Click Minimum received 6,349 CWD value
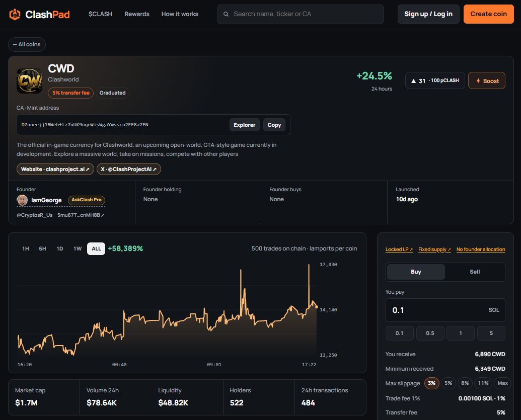The width and height of the screenshot is (521, 420). 490,369
